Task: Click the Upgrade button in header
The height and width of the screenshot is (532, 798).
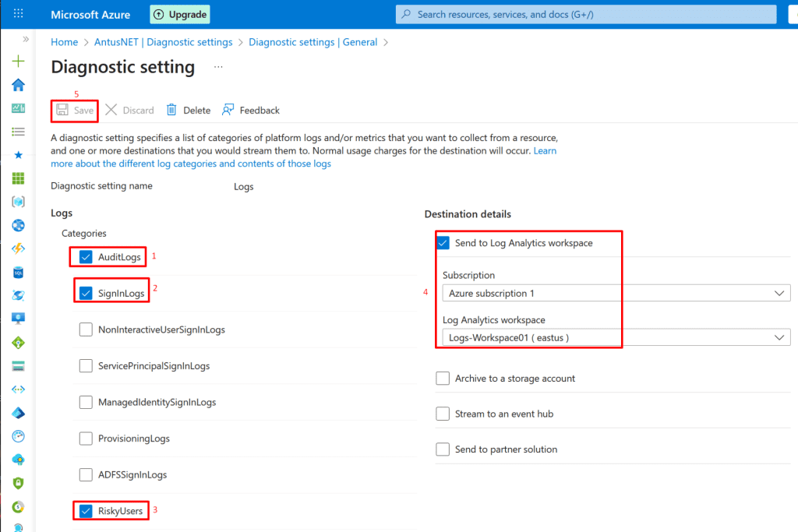Action: tap(180, 14)
